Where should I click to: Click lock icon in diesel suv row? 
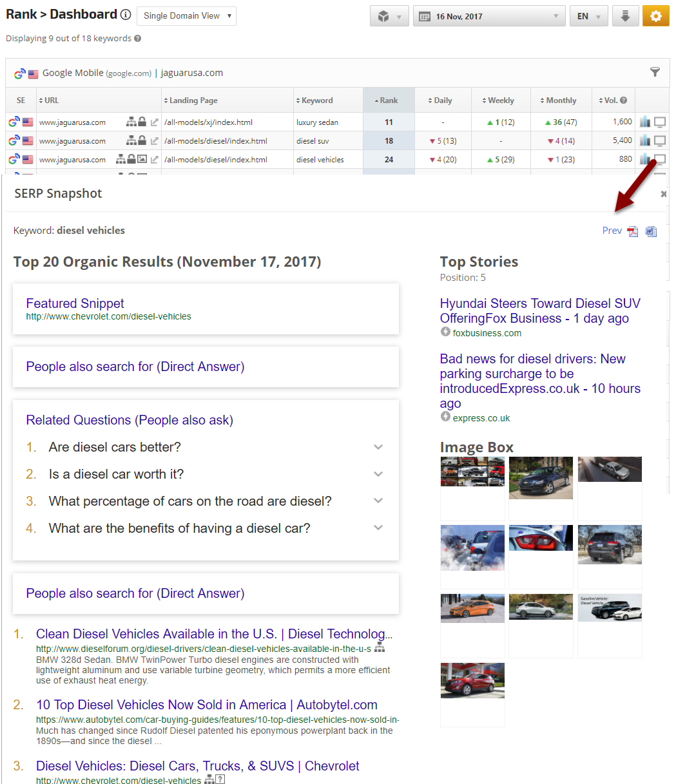pos(142,140)
